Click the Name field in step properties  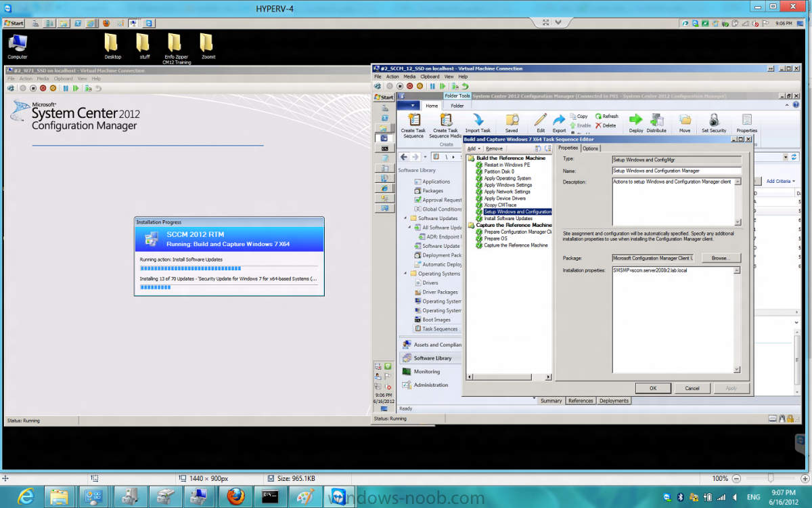(677, 171)
